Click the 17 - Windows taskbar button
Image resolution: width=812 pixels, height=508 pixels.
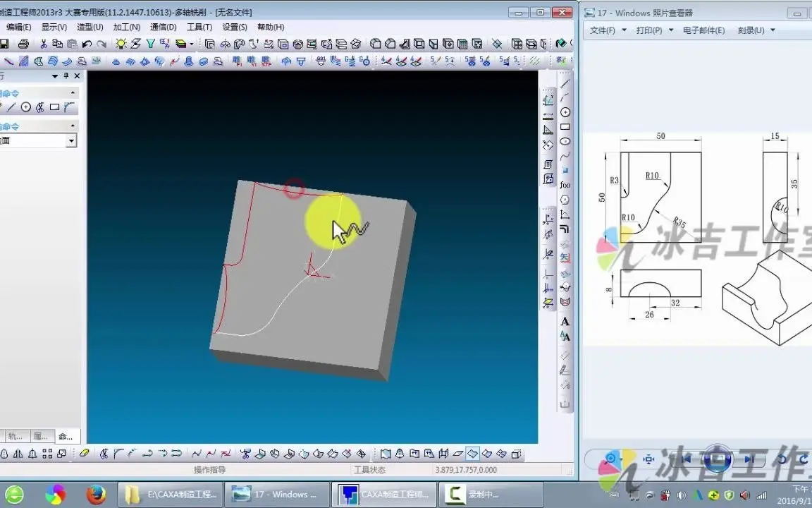pos(278,495)
